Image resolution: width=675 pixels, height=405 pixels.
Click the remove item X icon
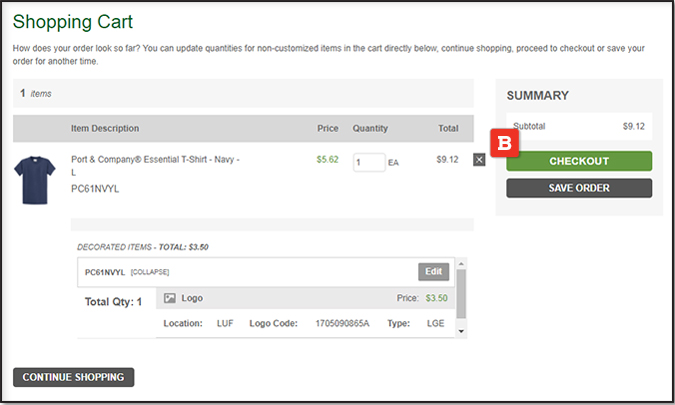(x=479, y=160)
